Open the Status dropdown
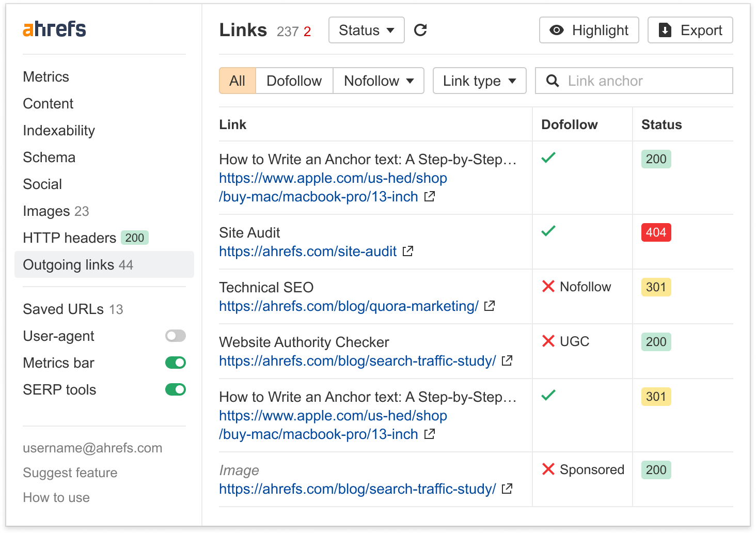Viewport: 756px width, 534px height. click(367, 30)
